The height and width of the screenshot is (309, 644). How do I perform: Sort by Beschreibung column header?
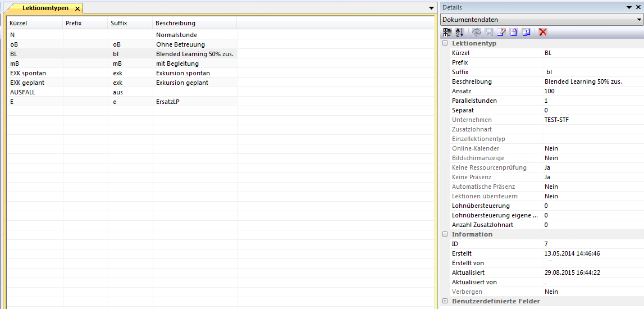tap(175, 23)
